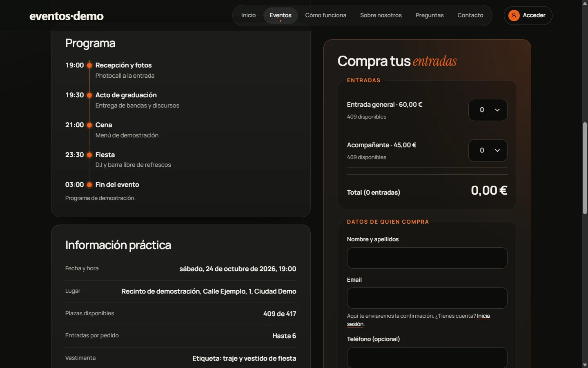The width and height of the screenshot is (588, 368).
Task: Click the 'Menú de demostración' text
Action: click(127, 135)
